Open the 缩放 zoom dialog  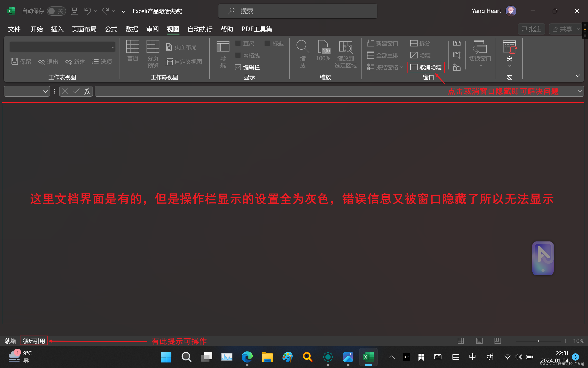tap(303, 54)
